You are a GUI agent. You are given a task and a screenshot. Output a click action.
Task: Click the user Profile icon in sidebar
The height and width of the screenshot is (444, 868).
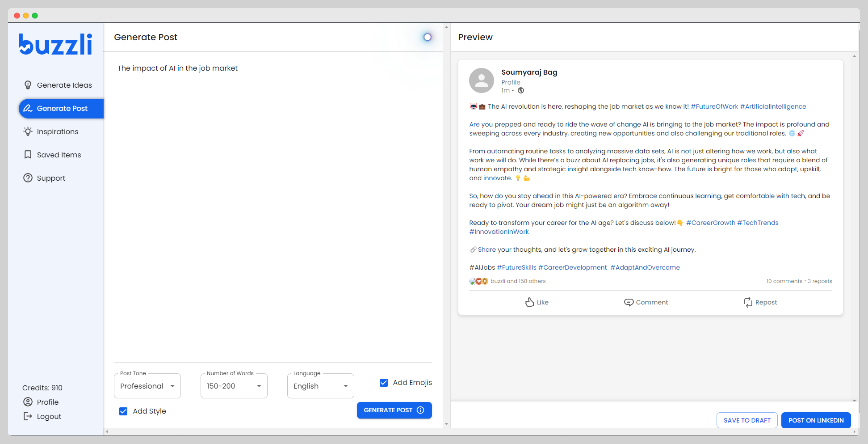tap(28, 402)
